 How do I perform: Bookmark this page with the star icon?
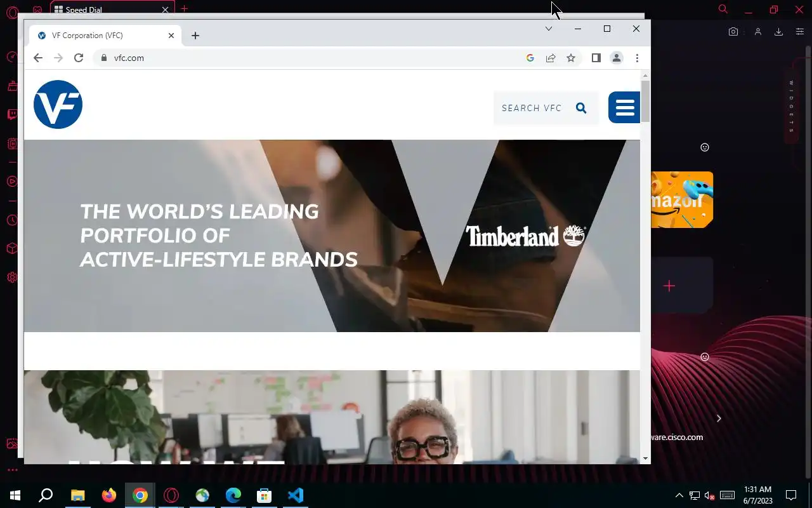click(571, 58)
